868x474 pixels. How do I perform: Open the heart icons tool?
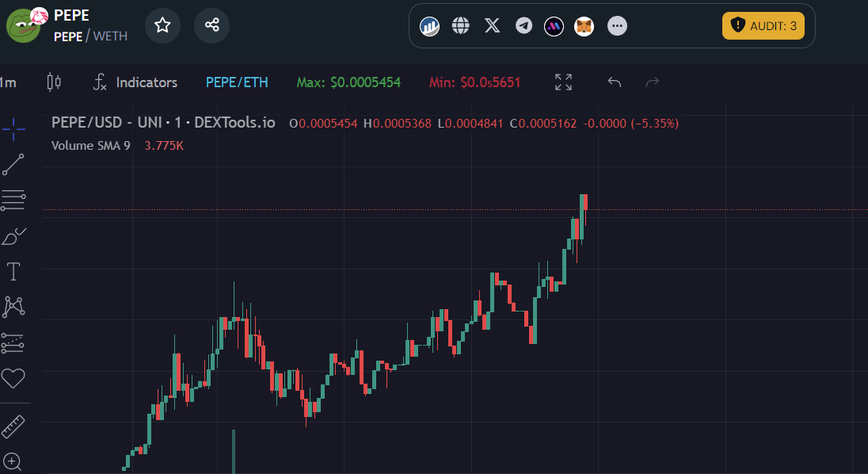[13, 378]
